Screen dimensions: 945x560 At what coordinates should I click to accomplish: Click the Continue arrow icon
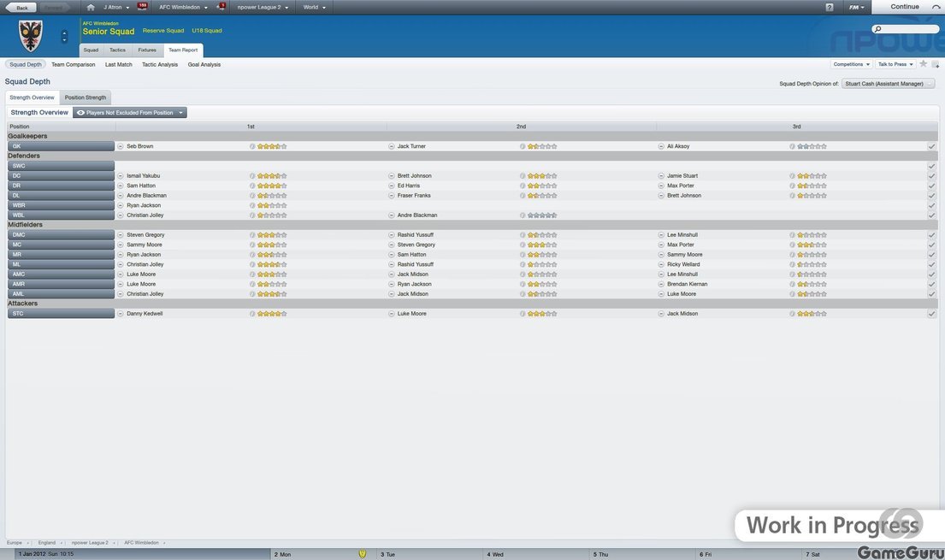point(936,7)
